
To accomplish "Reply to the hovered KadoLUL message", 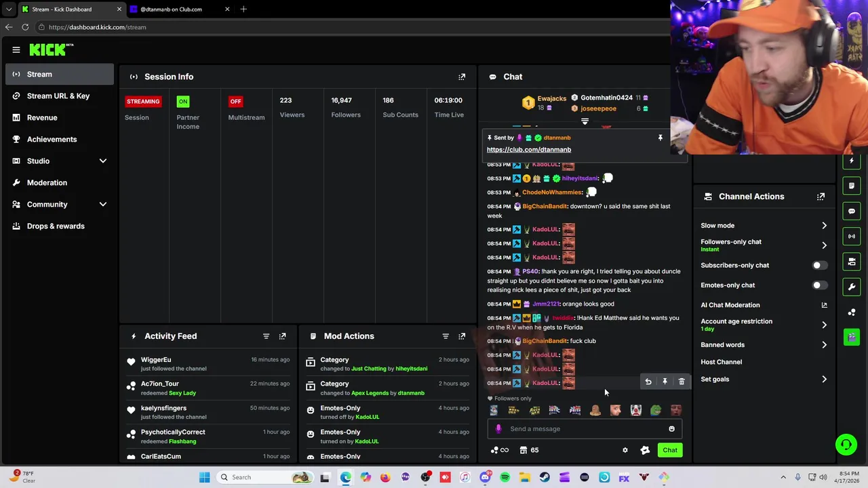I will tap(648, 382).
